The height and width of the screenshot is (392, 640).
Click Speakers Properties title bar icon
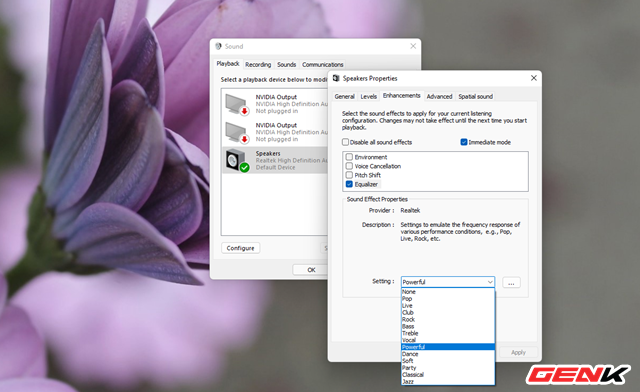pos(336,78)
